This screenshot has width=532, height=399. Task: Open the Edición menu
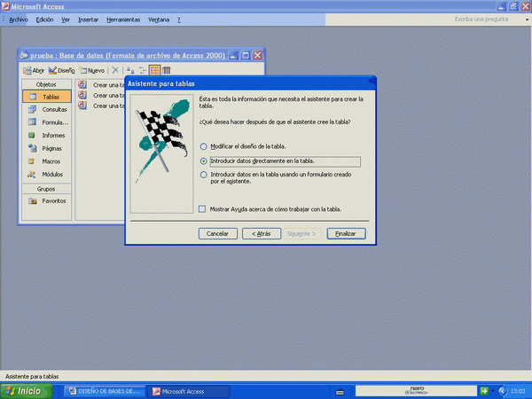click(45, 20)
